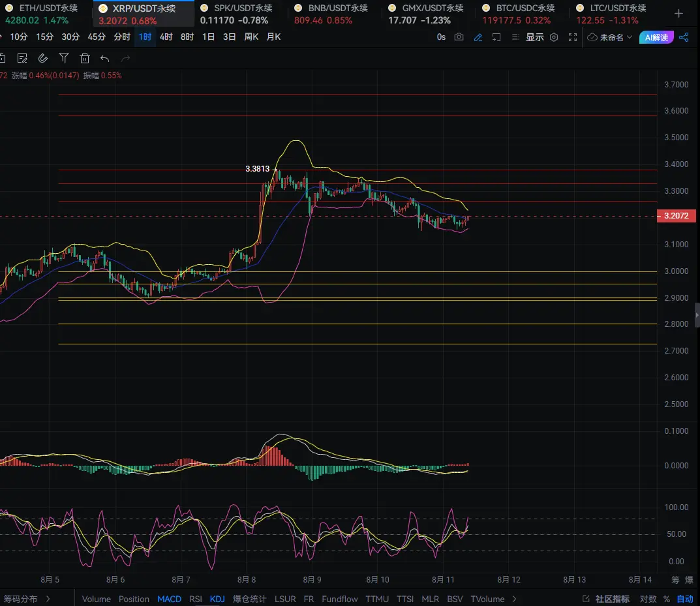Redo the drawing action
Viewport: 700px width, 606px height.
click(x=126, y=59)
